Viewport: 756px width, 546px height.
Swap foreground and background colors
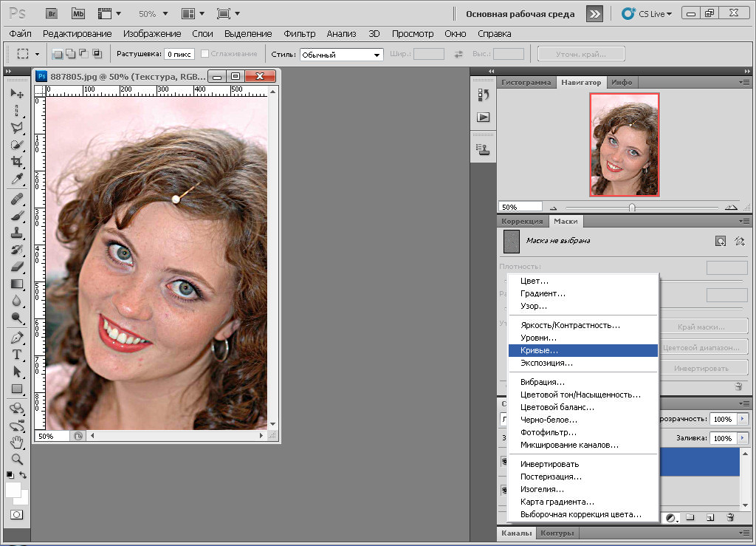coord(24,475)
